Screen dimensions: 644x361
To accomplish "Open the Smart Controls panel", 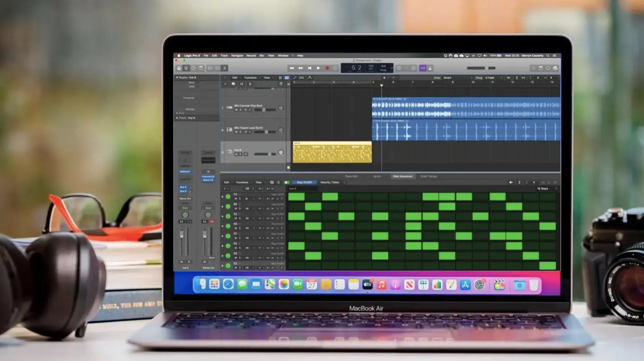I will (210, 68).
